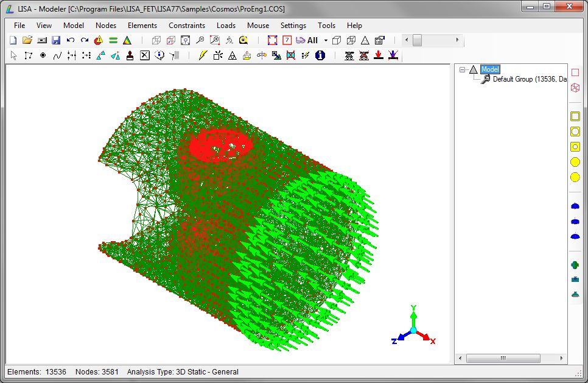This screenshot has height=383, width=588.
Task: Click the blue circular info icon
Action: pos(320,55)
